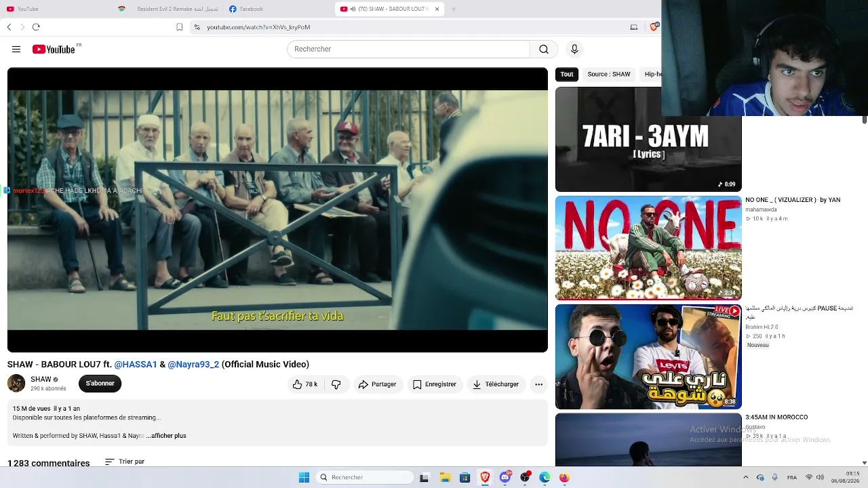Click the Enregistrer save button
868x488 pixels.
pyautogui.click(x=435, y=384)
